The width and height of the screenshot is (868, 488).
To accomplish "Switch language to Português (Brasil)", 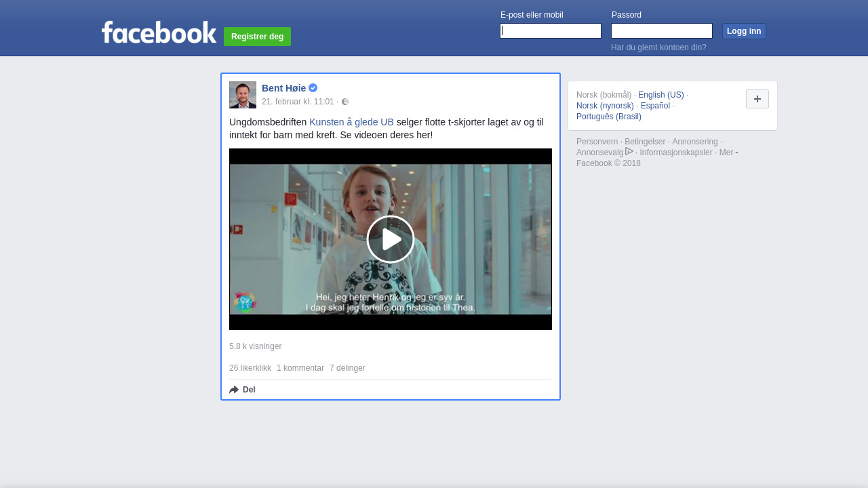I will 609,117.
